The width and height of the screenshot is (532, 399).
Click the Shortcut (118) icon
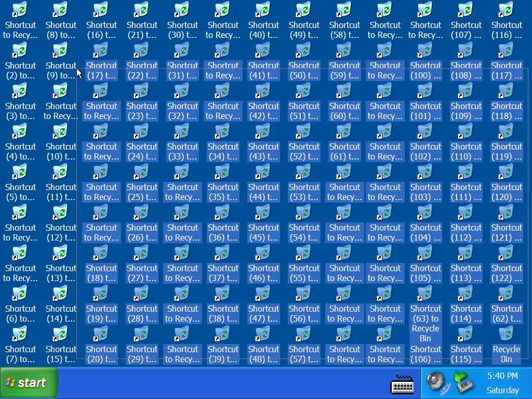(x=507, y=90)
